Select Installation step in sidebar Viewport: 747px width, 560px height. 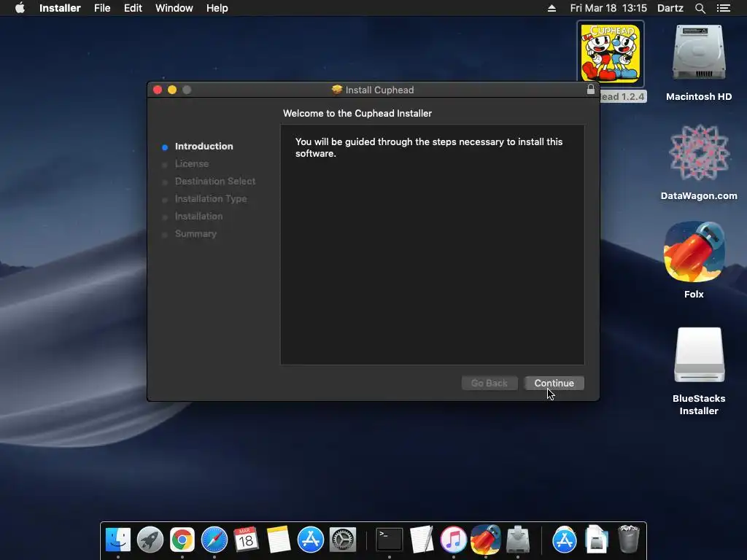point(198,216)
